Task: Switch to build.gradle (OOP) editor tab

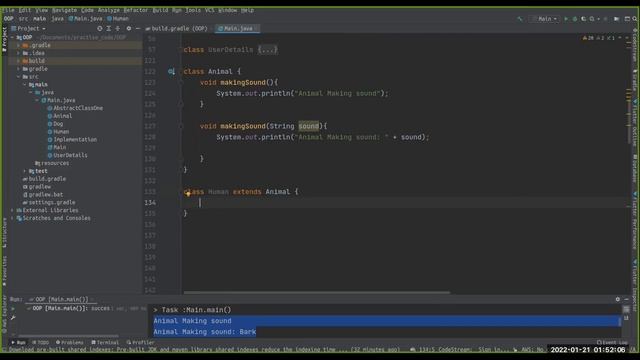Action: pos(177,29)
